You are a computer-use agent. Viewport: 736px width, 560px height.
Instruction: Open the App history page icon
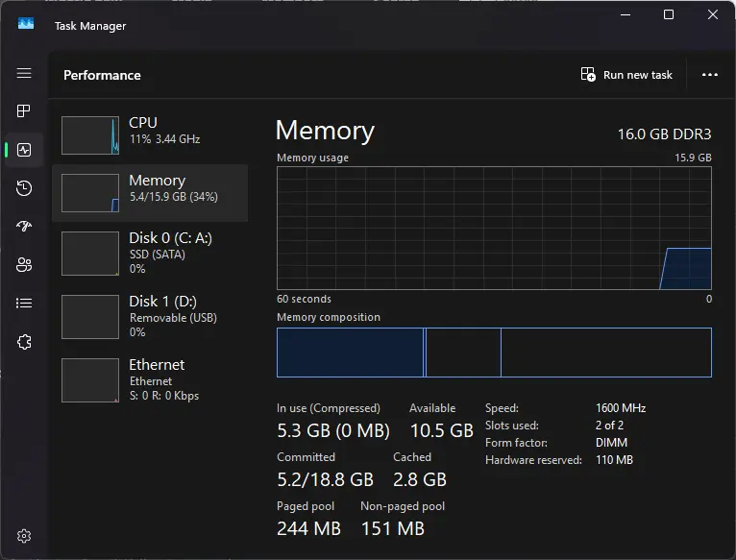point(24,188)
